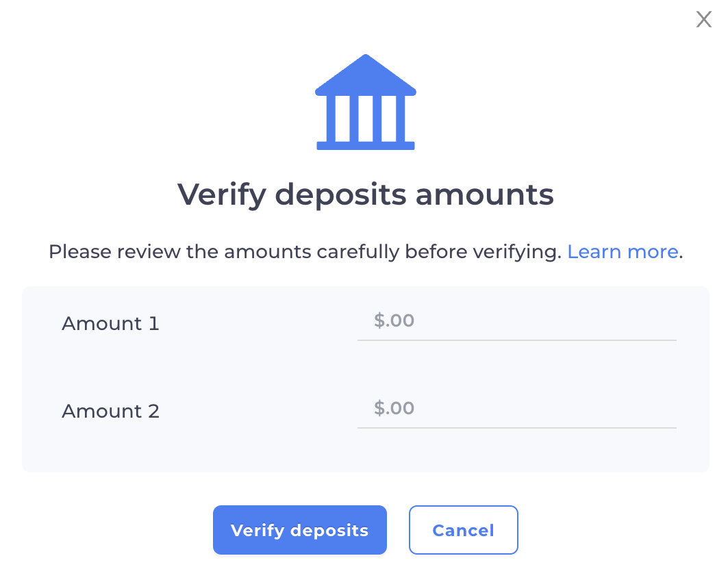Dismiss via the Cancel button
This screenshot has width=728, height=582.
(463, 530)
